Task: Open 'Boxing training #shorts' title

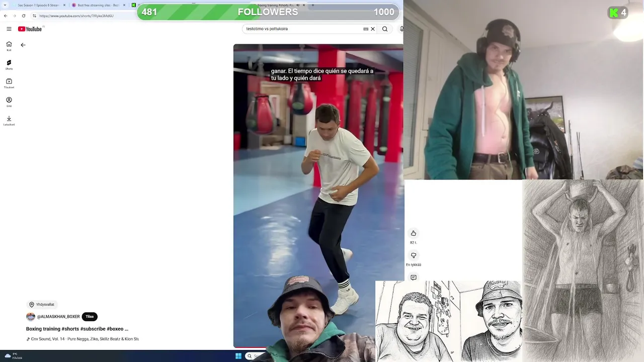Action: [x=77, y=329]
